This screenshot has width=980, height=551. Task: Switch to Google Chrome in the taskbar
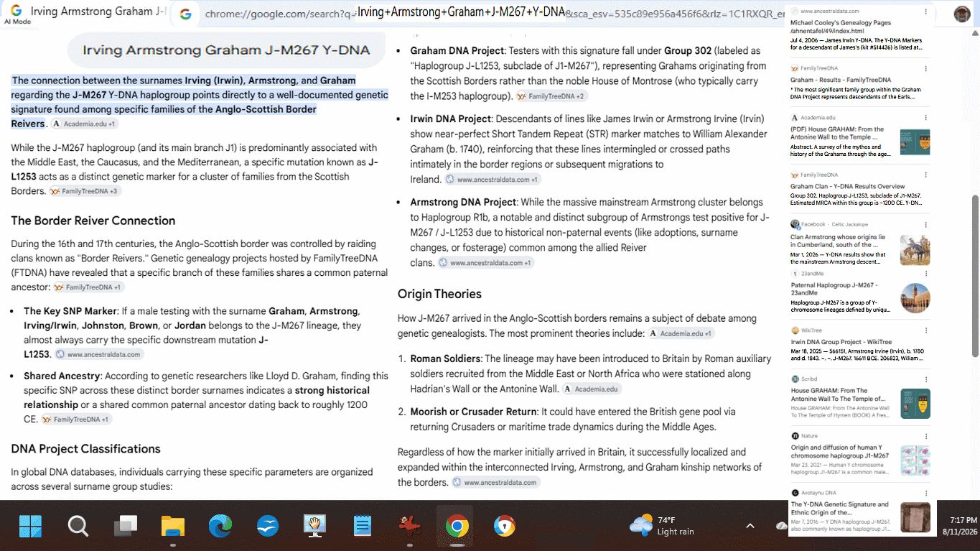tap(457, 527)
